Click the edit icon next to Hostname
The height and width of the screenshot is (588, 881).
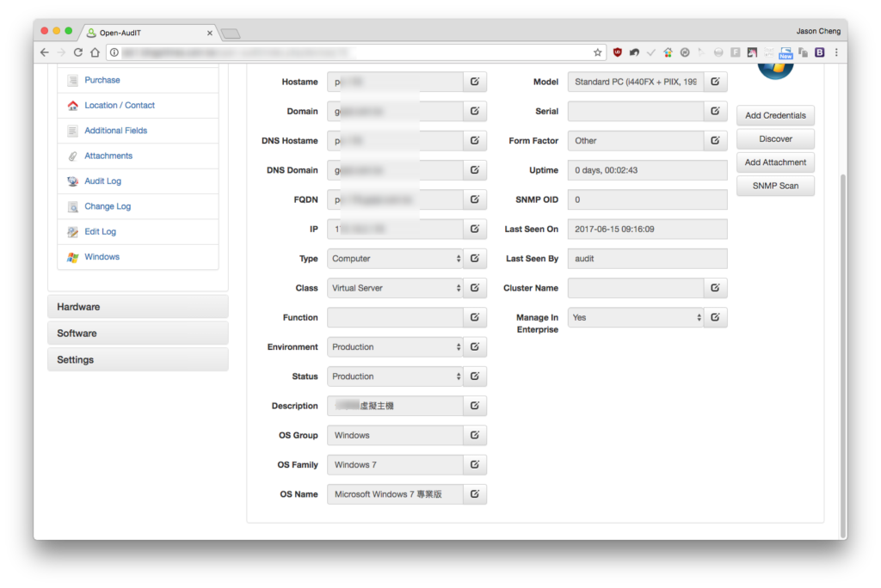click(x=475, y=82)
